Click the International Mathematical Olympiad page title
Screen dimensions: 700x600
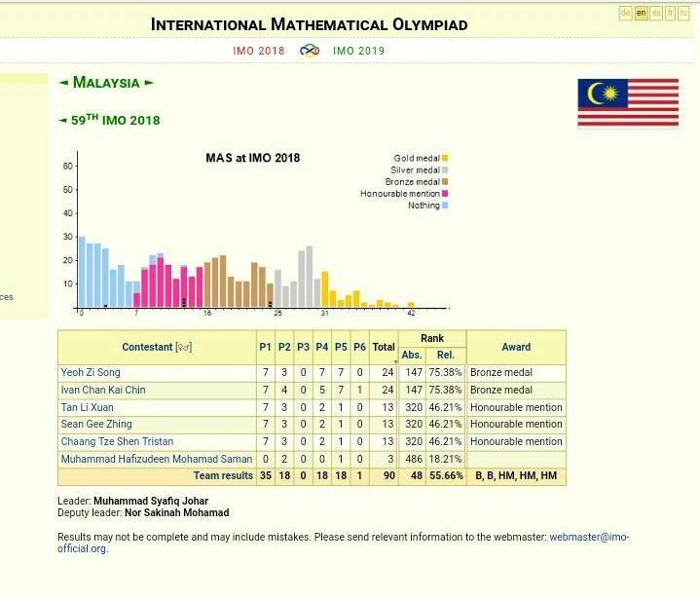point(309,24)
